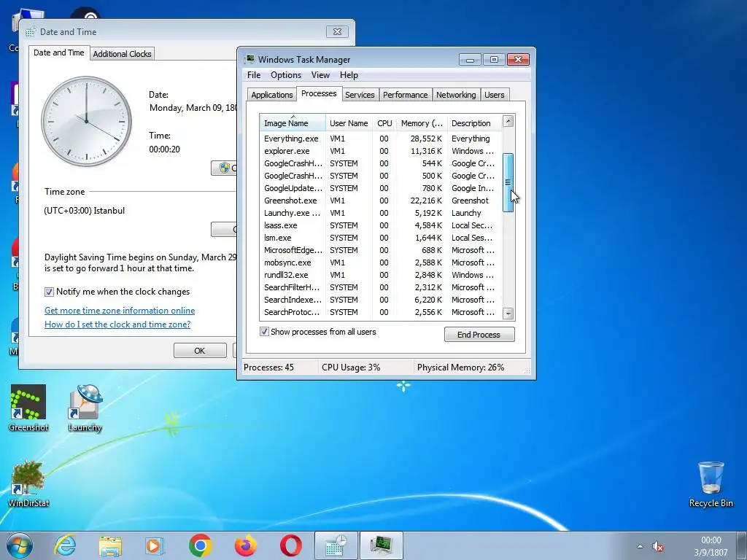Open the View menu in Task Manager
Viewport: 747px width, 560px height.
click(x=320, y=75)
